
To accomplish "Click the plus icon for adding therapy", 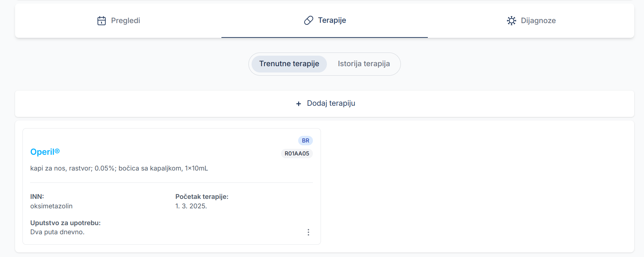I will click(x=299, y=104).
